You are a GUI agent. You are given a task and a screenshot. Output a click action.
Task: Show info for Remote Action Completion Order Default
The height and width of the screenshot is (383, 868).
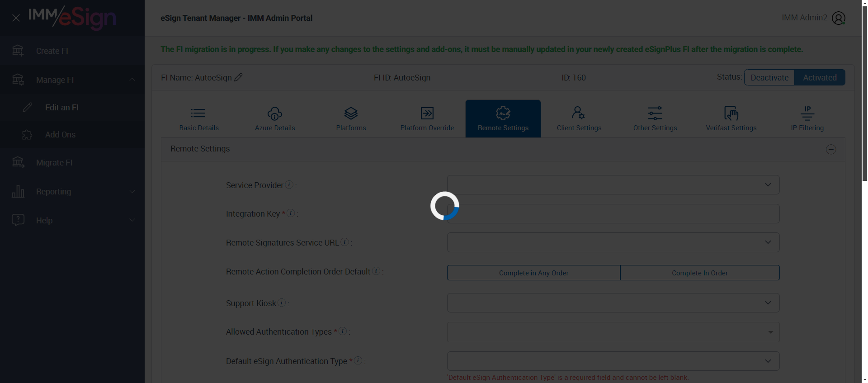[x=376, y=271]
